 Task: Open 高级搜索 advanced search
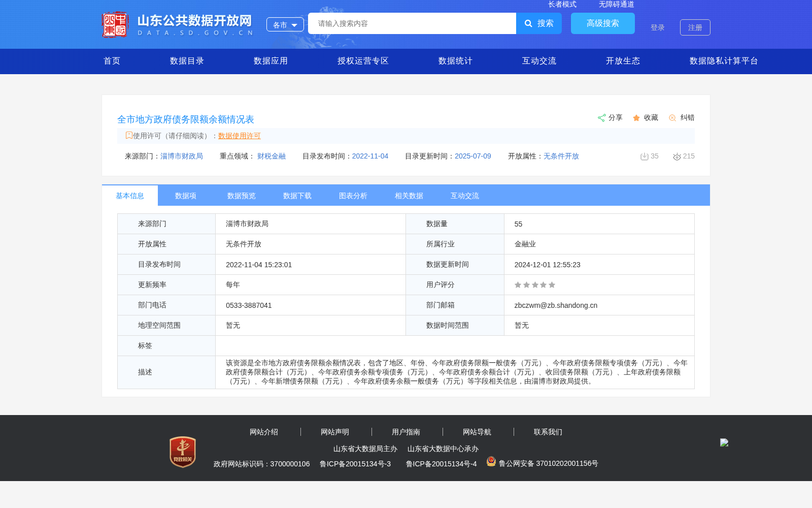(603, 23)
